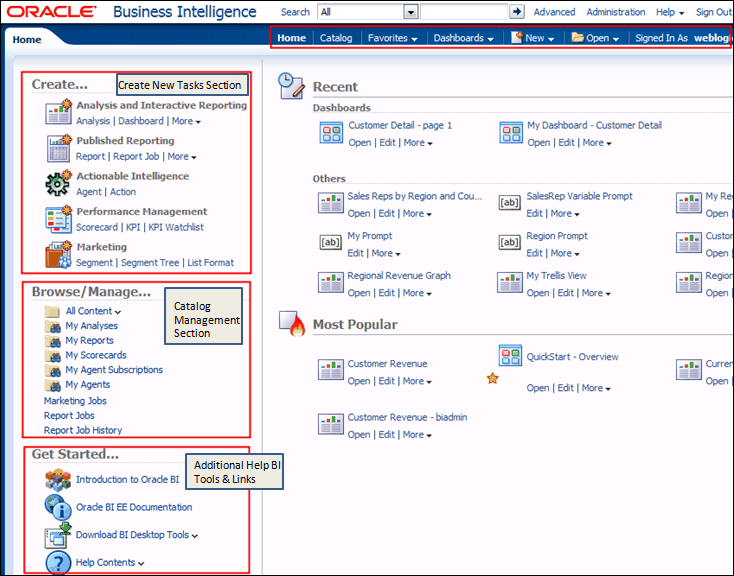Viewport: 734px width, 576px height.
Task: Expand More under Published Reporting
Action: click(182, 156)
